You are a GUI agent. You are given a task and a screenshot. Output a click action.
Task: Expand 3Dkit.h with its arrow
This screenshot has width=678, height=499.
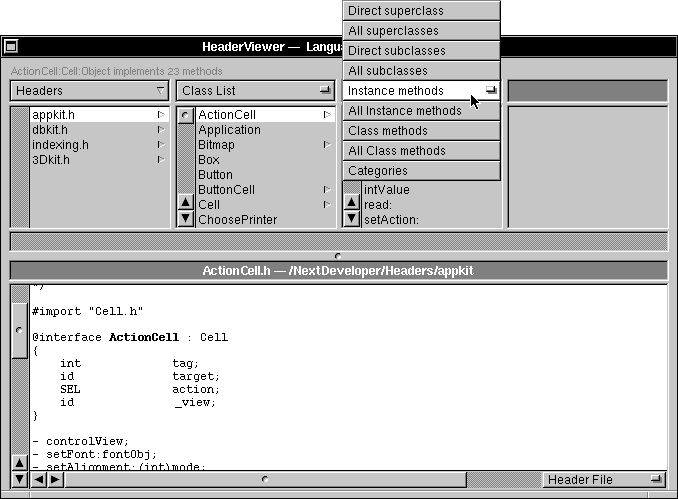pyautogui.click(x=161, y=160)
